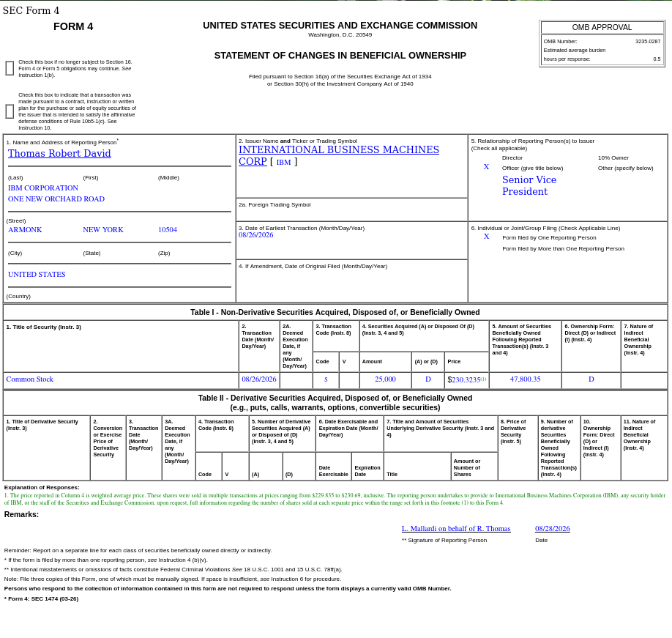This screenshot has height=638, width=672.
Task: Click the NEW YORK state text
Action: [x=103, y=230]
